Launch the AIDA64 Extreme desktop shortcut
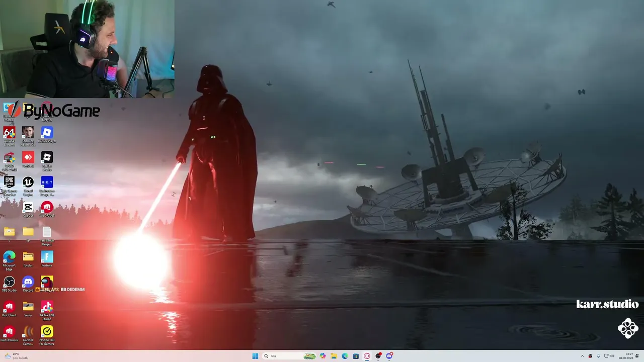The height and width of the screenshot is (362, 644). [9, 135]
